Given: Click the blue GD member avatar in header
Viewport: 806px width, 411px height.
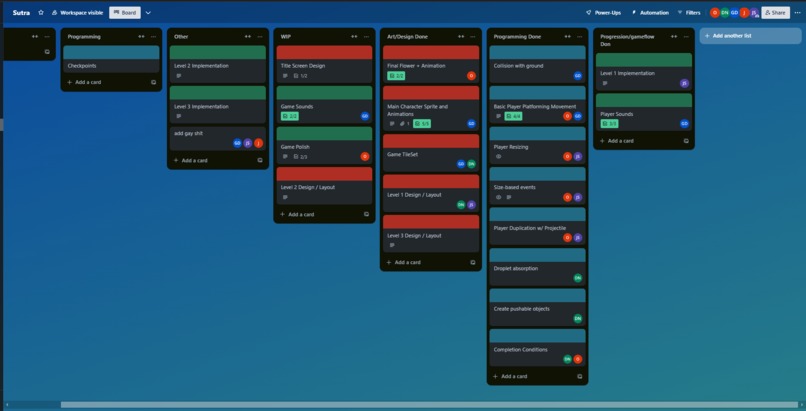Looking at the screenshot, I should (x=734, y=13).
